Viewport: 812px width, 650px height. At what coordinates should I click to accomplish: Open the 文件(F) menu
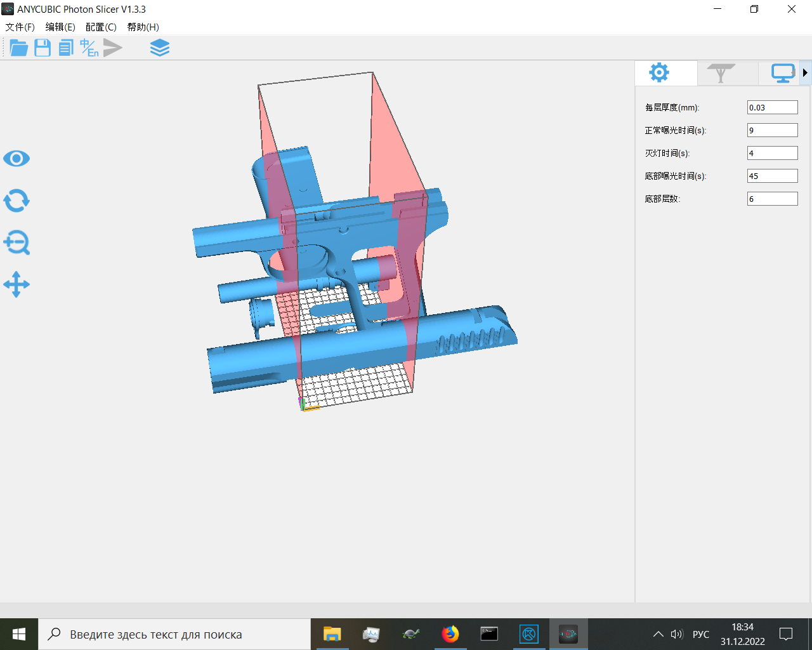coord(20,27)
